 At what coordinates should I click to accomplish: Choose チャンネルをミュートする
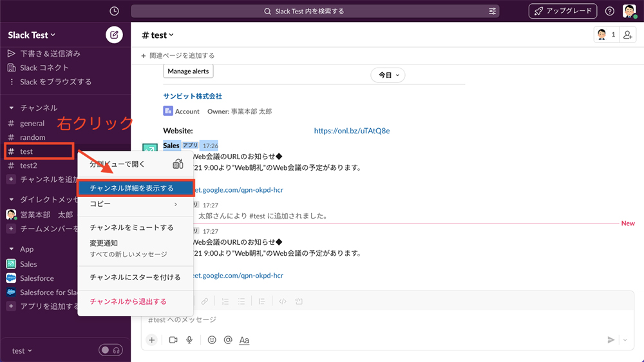[135, 227]
